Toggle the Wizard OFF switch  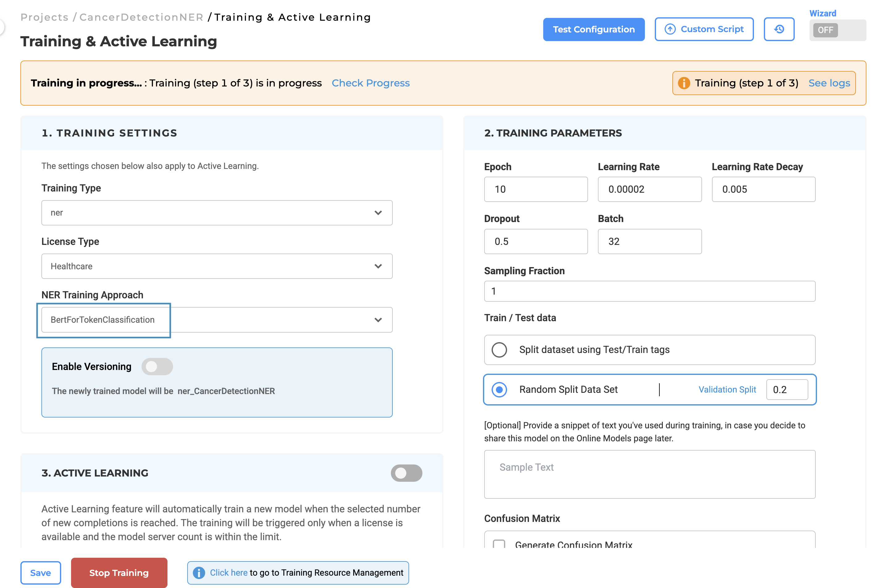(x=837, y=30)
